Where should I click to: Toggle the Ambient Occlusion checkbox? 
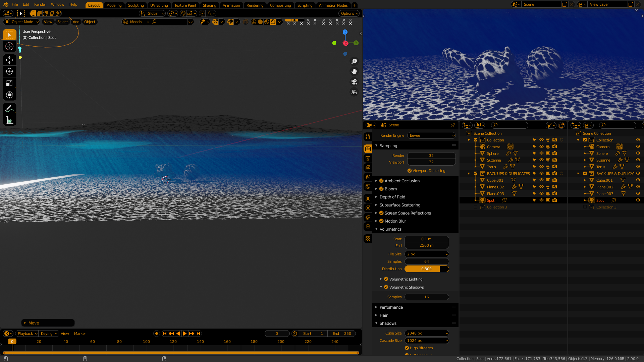click(x=381, y=181)
